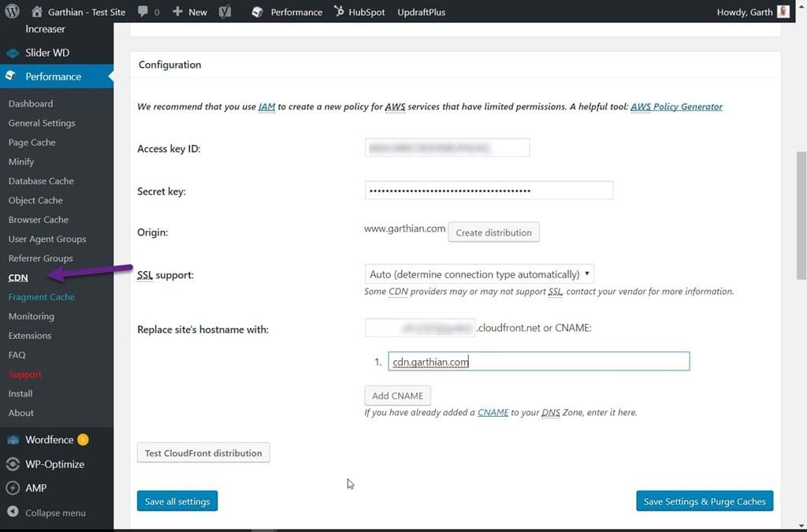This screenshot has width=807, height=532.
Task: Open General Settings submenu
Action: (42, 123)
